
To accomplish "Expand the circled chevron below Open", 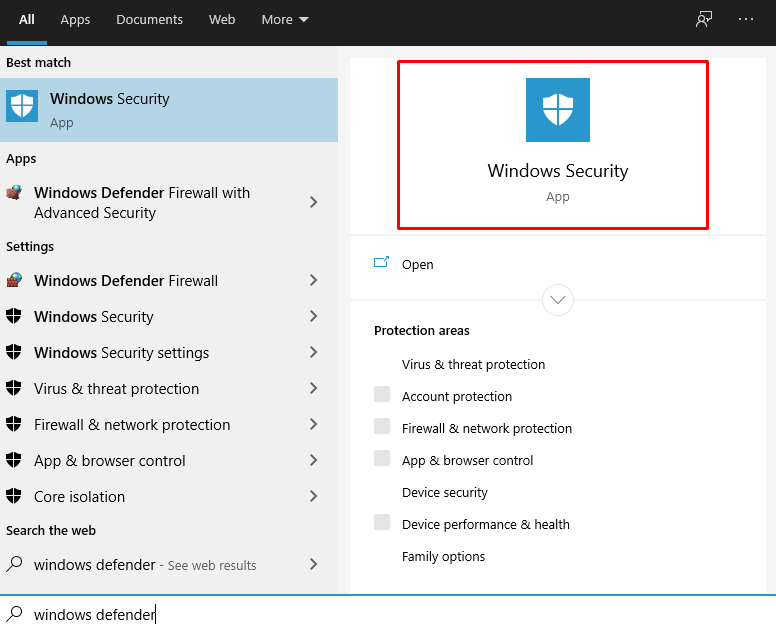I will [x=557, y=299].
